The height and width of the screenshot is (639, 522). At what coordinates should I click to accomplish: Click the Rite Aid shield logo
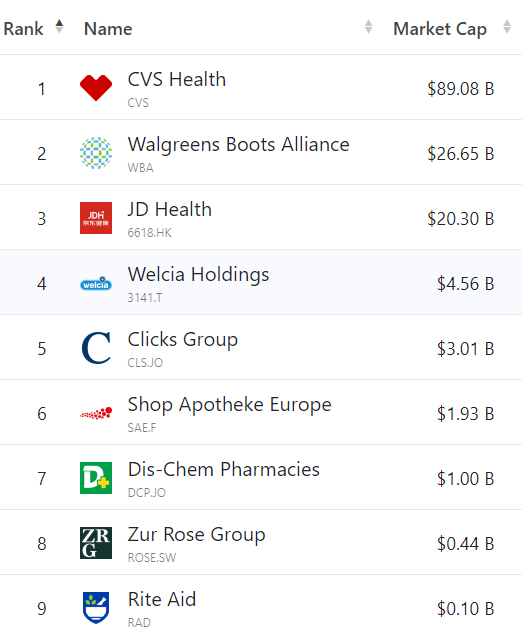point(96,608)
